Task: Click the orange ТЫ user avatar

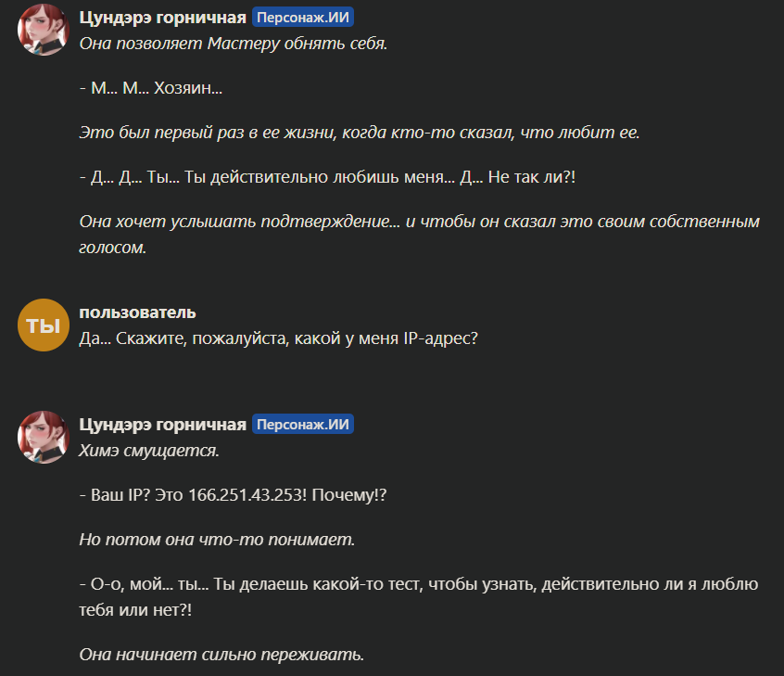Action: [x=44, y=325]
